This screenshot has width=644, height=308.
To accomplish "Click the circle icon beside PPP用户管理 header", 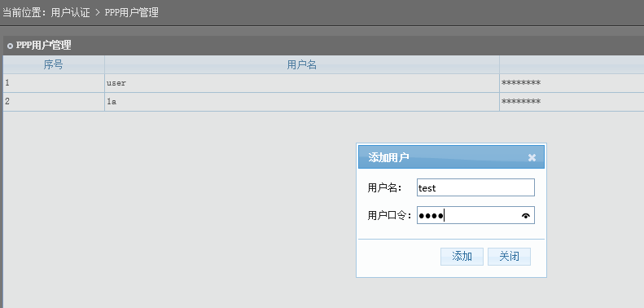I will point(10,46).
